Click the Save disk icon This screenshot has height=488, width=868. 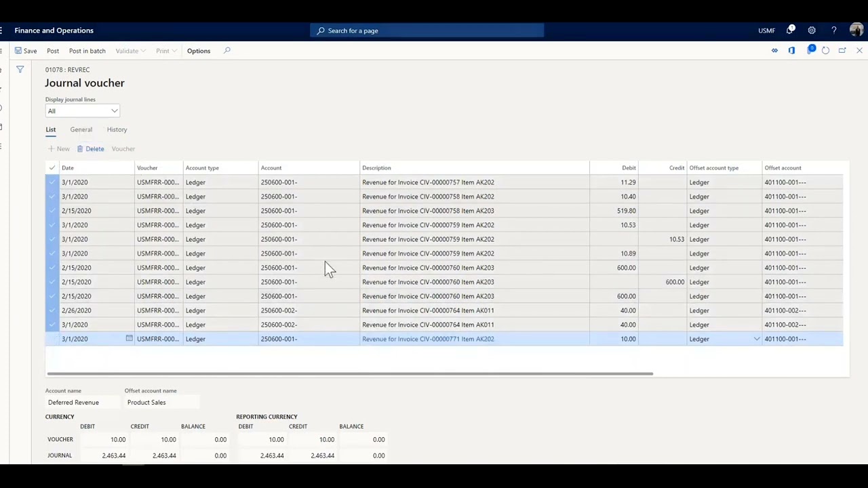pyautogui.click(x=18, y=51)
